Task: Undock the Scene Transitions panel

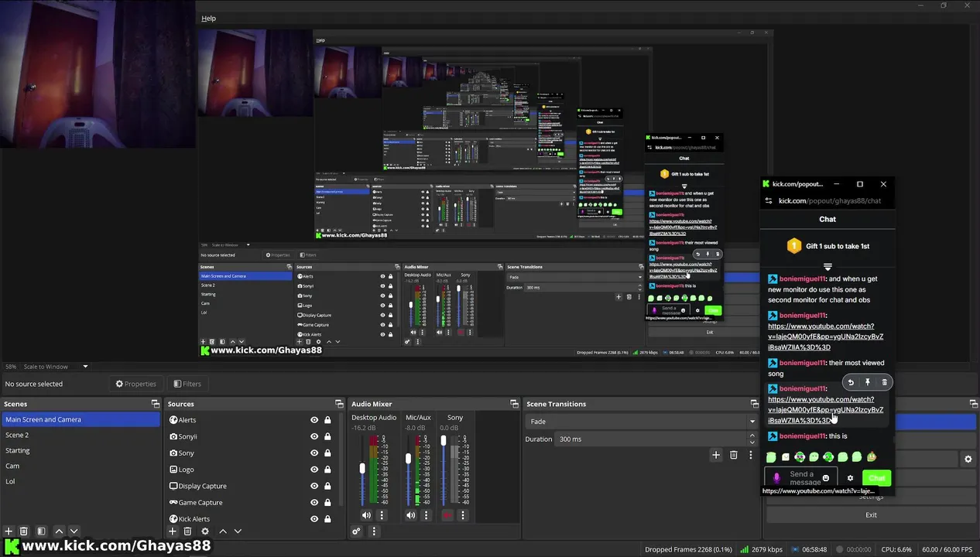Action: 755,404
